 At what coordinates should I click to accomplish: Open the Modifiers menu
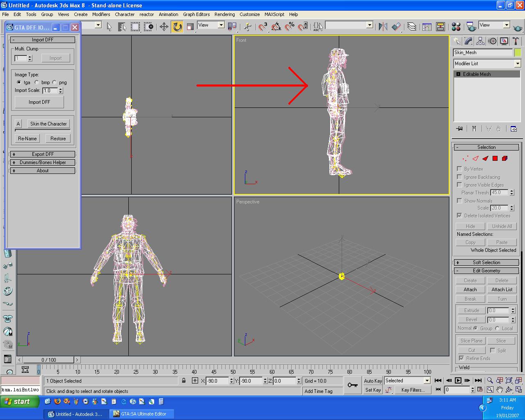coord(101,14)
